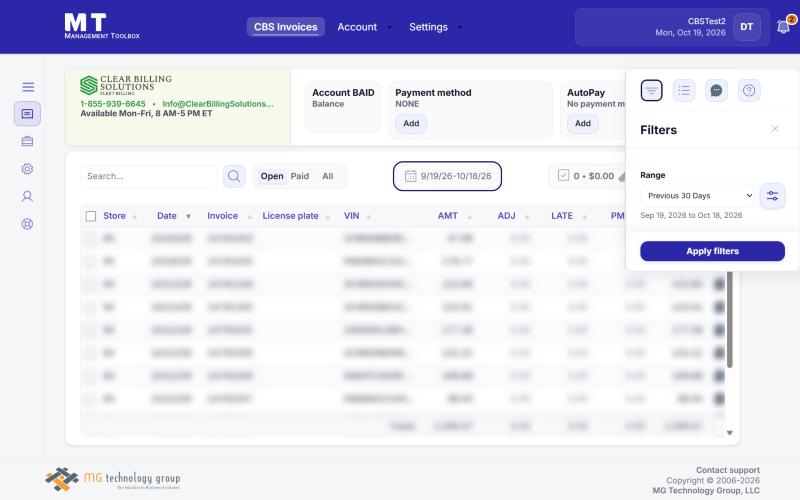Sort by the ADJ column
Image resolution: width=800 pixels, height=500 pixels.
(507, 216)
